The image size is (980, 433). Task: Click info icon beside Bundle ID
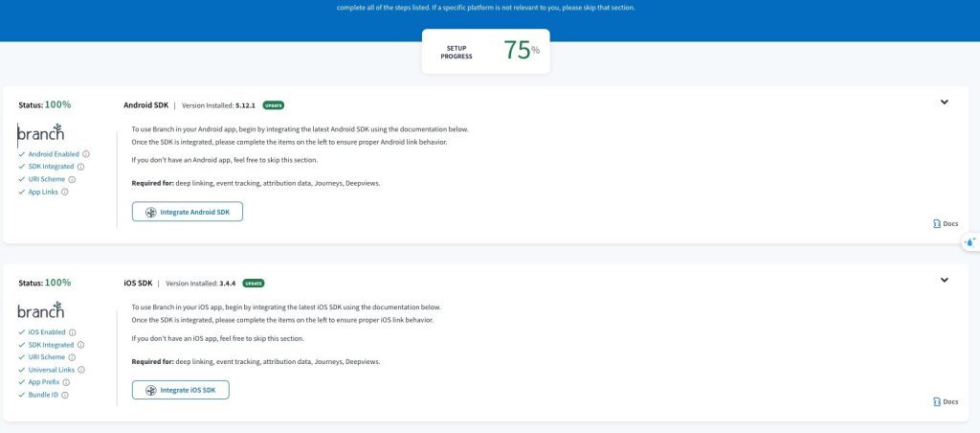tap(64, 395)
